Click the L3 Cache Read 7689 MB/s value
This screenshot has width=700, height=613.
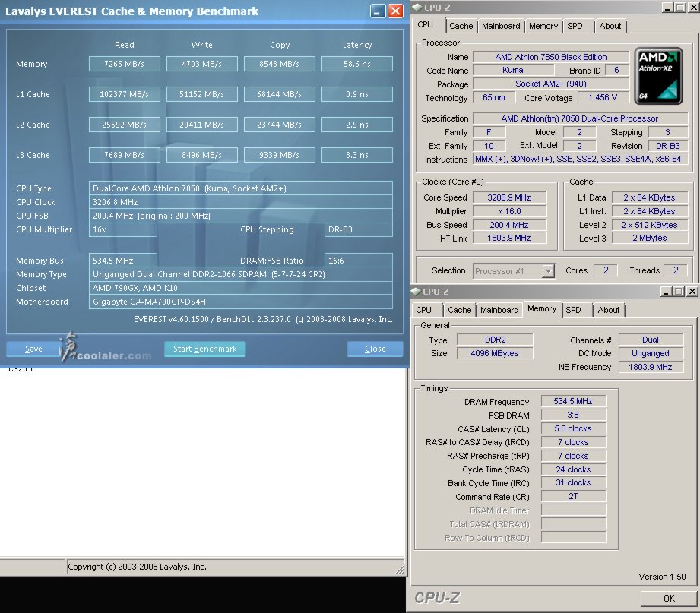click(124, 155)
